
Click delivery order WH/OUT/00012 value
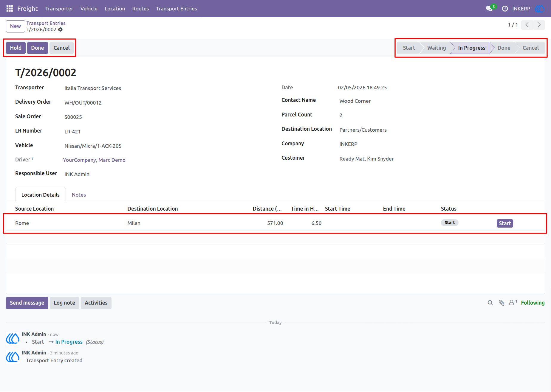pos(83,103)
